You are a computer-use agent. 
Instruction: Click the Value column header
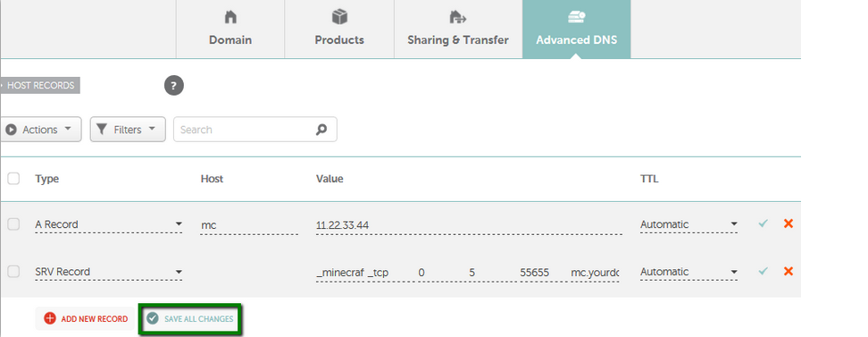coord(330,179)
